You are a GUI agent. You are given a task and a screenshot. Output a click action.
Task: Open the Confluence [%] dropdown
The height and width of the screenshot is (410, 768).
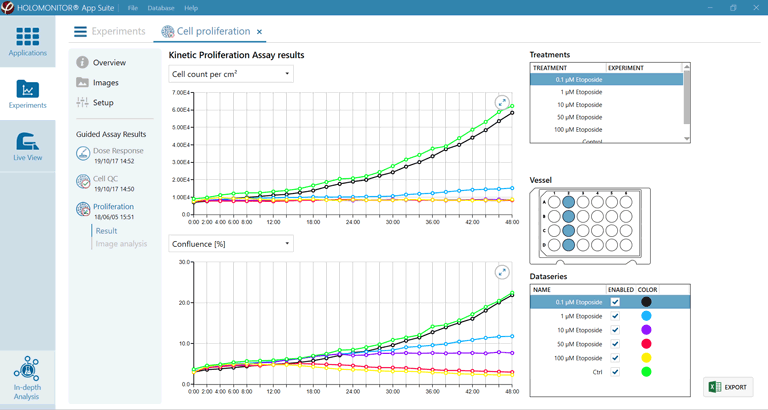(x=230, y=243)
